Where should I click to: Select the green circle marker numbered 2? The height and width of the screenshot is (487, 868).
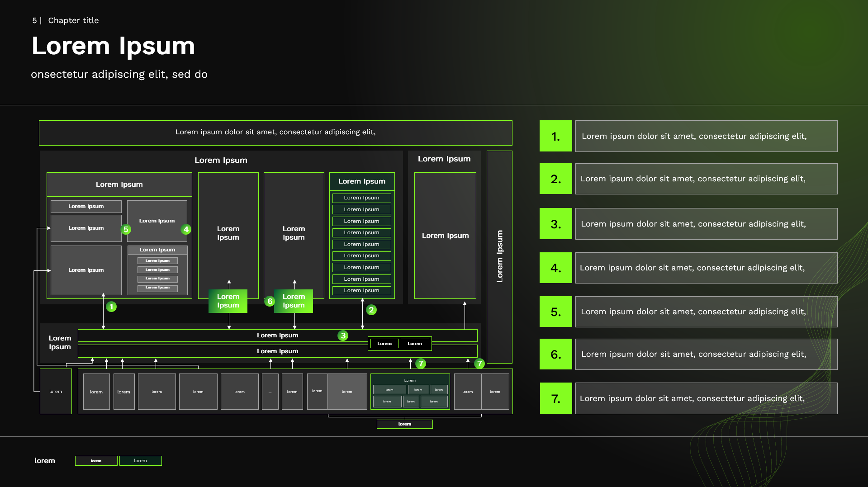pyautogui.click(x=371, y=310)
